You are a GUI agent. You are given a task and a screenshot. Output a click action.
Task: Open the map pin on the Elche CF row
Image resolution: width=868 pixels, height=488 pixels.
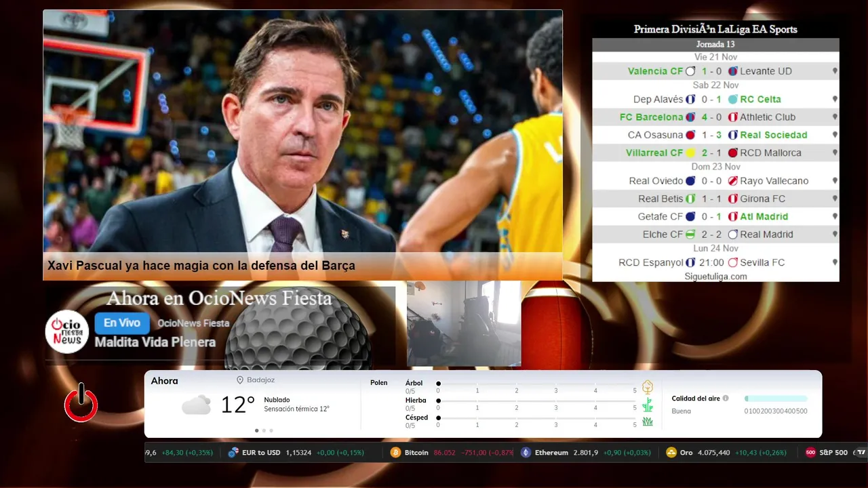(835, 235)
